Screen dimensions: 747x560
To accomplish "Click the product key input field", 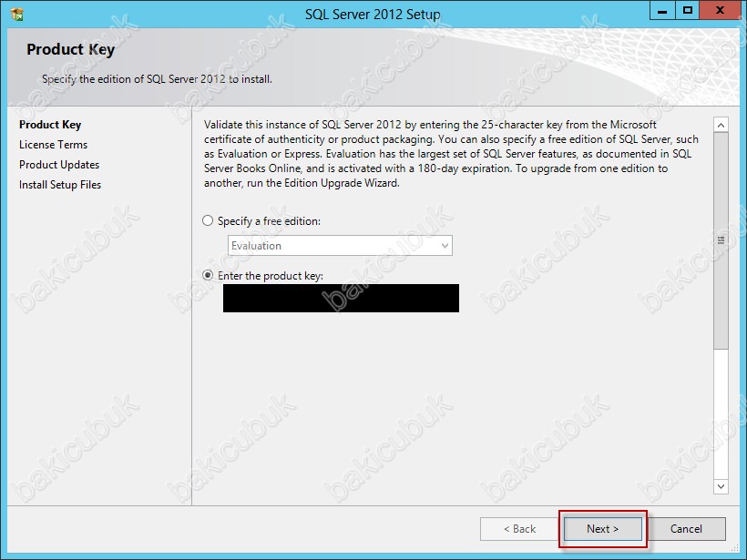I will [x=341, y=298].
